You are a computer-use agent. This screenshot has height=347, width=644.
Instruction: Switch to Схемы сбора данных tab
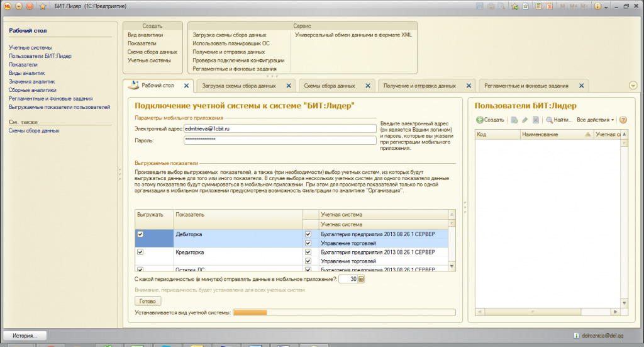330,86
